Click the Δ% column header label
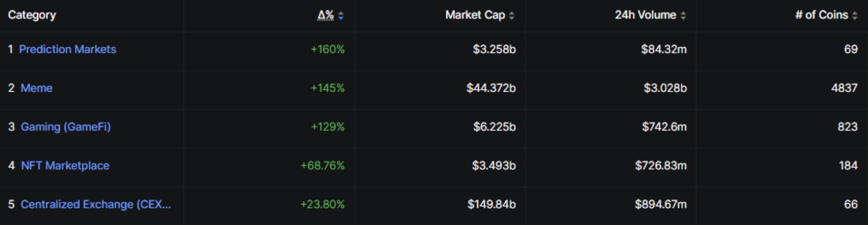 [325, 15]
